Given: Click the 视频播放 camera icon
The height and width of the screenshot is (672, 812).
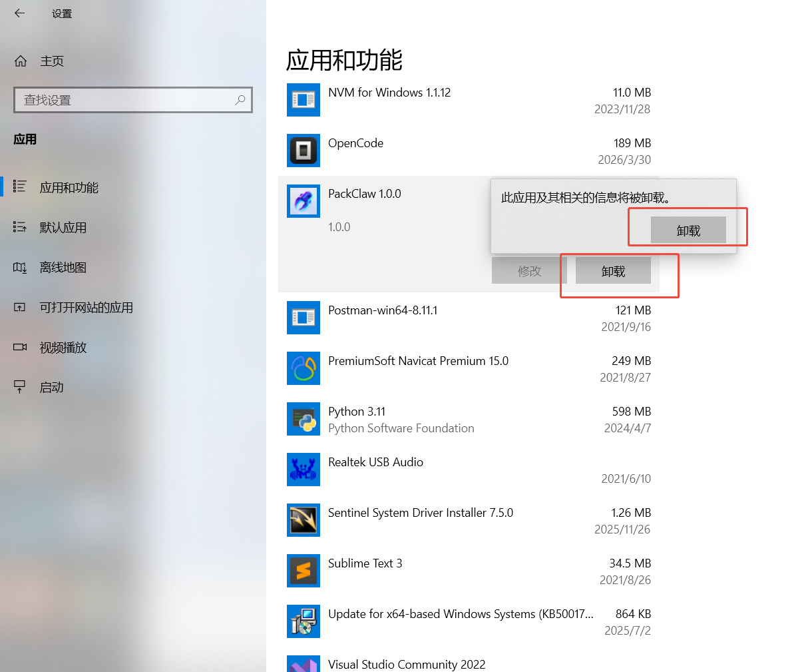Looking at the screenshot, I should point(20,347).
